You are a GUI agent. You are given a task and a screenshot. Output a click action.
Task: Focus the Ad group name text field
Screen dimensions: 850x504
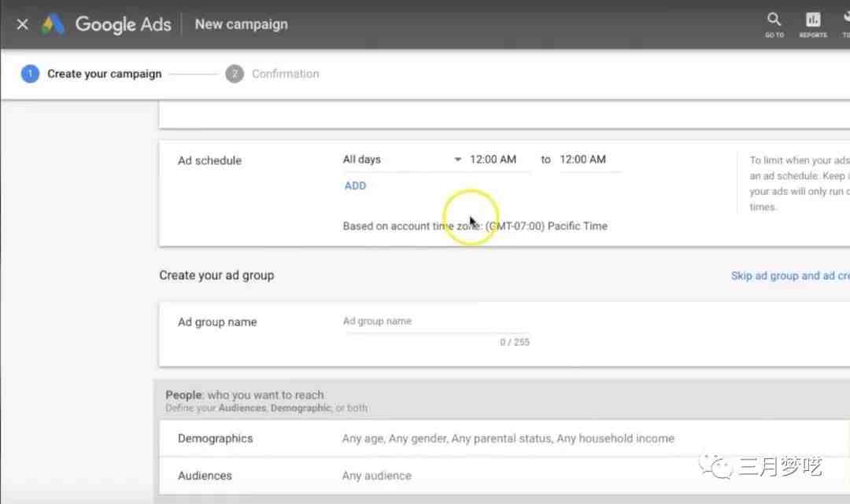point(436,322)
